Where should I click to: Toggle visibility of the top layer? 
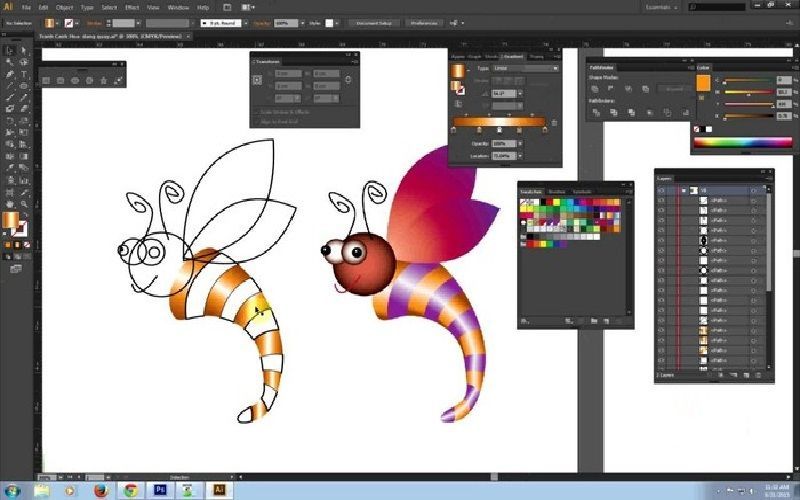point(661,189)
